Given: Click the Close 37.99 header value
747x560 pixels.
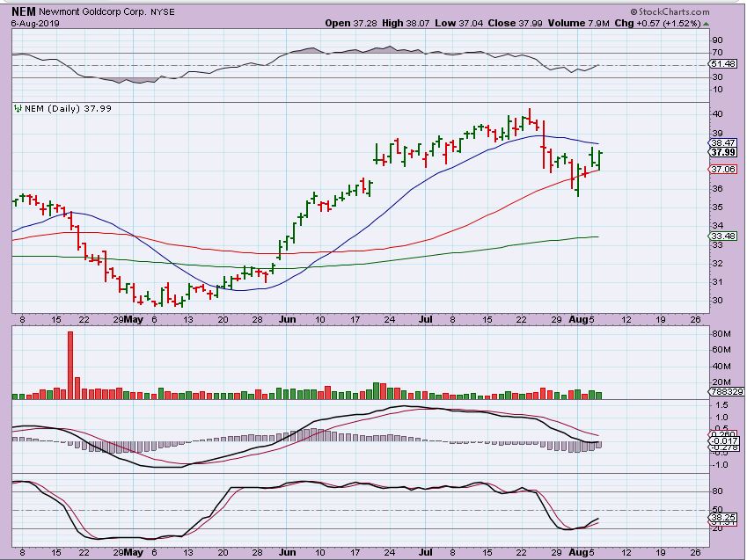Looking at the screenshot, I should click(515, 23).
